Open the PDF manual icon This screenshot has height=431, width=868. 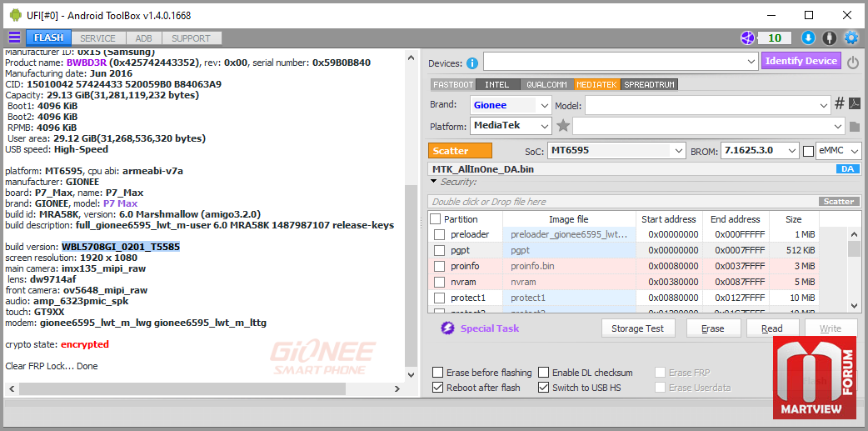click(x=855, y=103)
